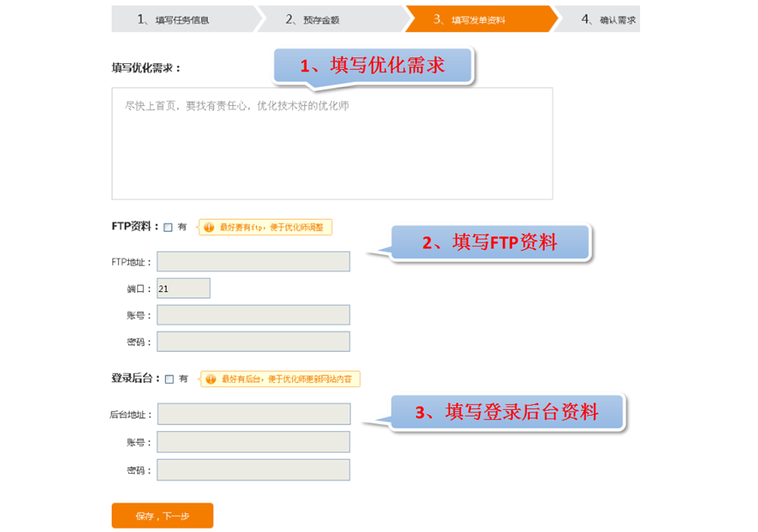
Task: Click the 后台地址 input field
Action: click(x=253, y=414)
